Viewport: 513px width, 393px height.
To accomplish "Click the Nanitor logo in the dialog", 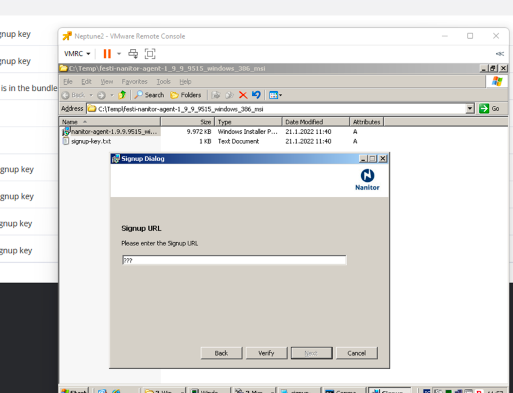I will click(367, 180).
